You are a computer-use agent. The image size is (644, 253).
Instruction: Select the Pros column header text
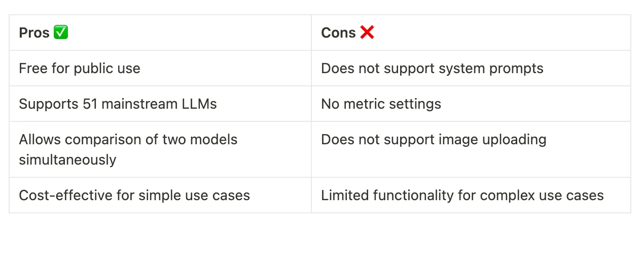pyautogui.click(x=34, y=33)
